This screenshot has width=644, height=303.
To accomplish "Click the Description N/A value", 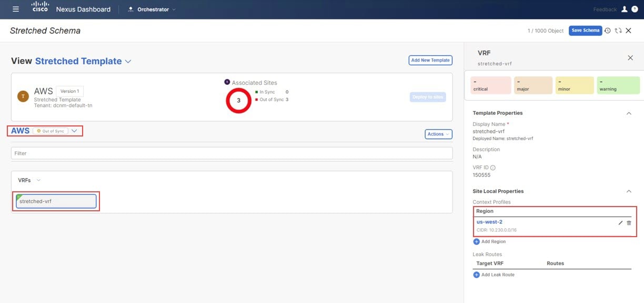I will (477, 157).
